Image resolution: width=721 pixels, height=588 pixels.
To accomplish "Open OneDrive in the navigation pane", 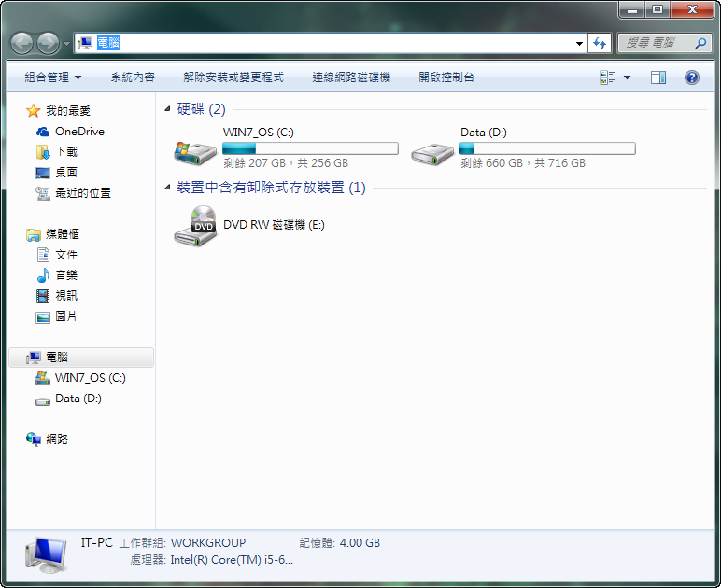I will [x=79, y=132].
